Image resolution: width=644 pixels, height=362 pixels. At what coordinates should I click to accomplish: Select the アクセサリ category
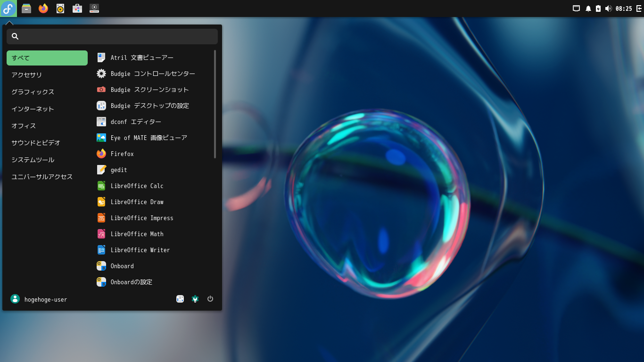pos(47,75)
